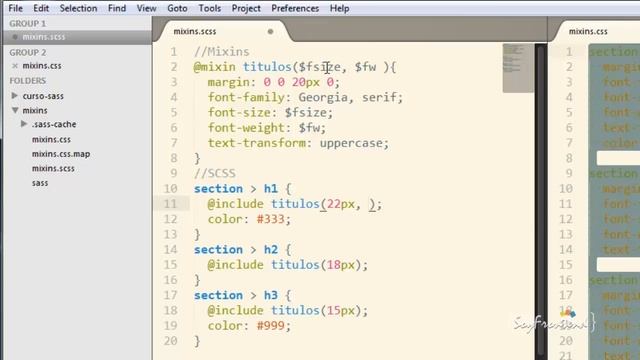Open mixins.scss in the folder tree
640x360 pixels.
point(53,169)
